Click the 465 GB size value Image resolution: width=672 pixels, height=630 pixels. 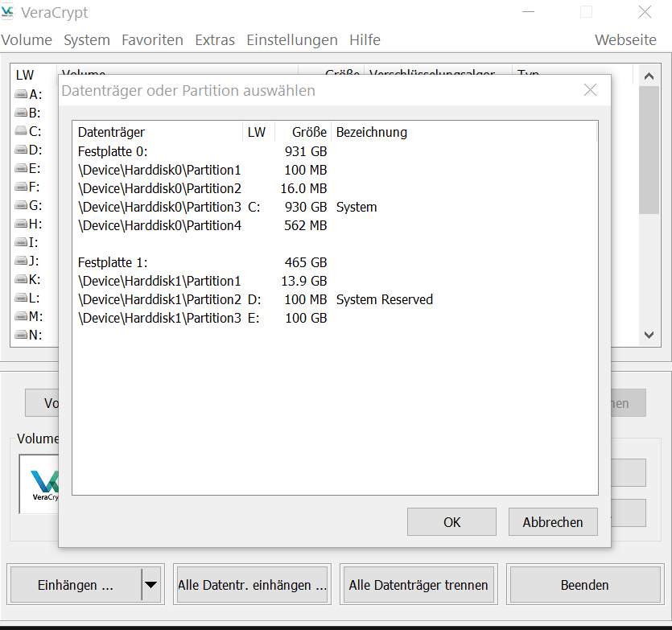[x=306, y=262]
